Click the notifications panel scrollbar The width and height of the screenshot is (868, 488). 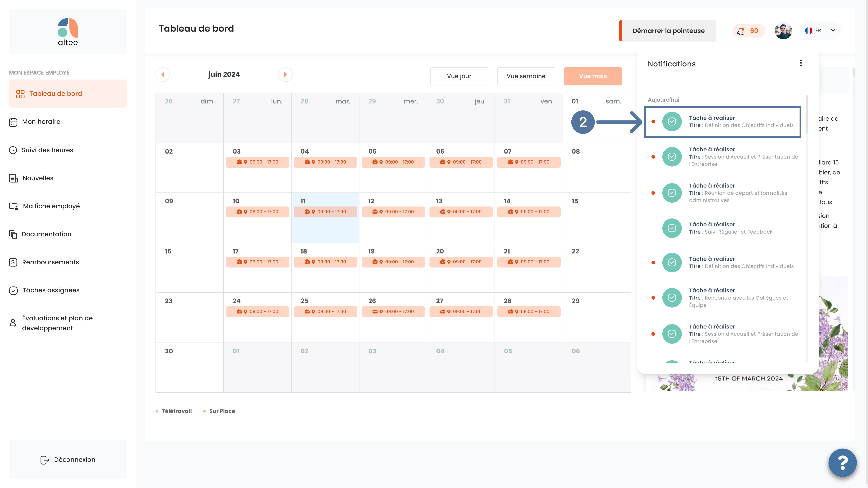pos(807,115)
